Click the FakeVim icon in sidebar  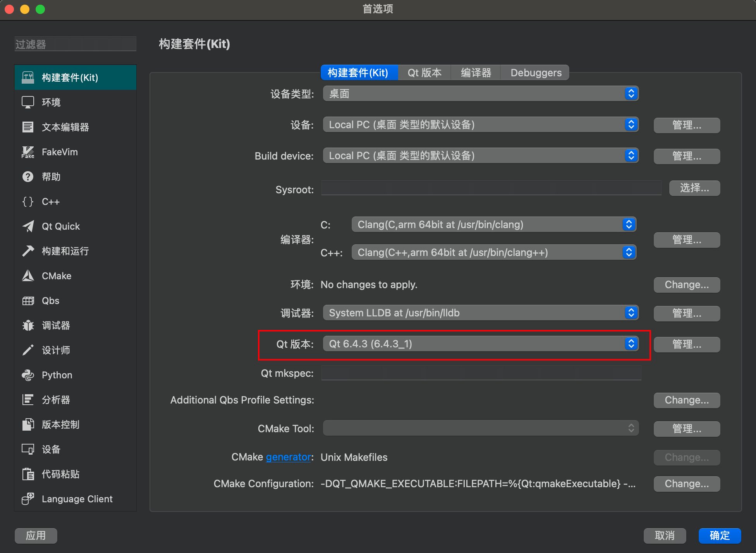[x=28, y=152]
